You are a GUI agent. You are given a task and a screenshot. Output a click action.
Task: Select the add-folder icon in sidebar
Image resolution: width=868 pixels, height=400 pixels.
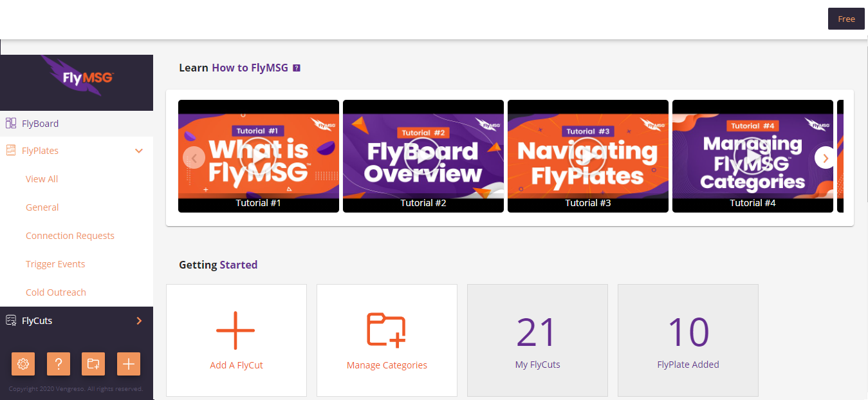(x=93, y=363)
